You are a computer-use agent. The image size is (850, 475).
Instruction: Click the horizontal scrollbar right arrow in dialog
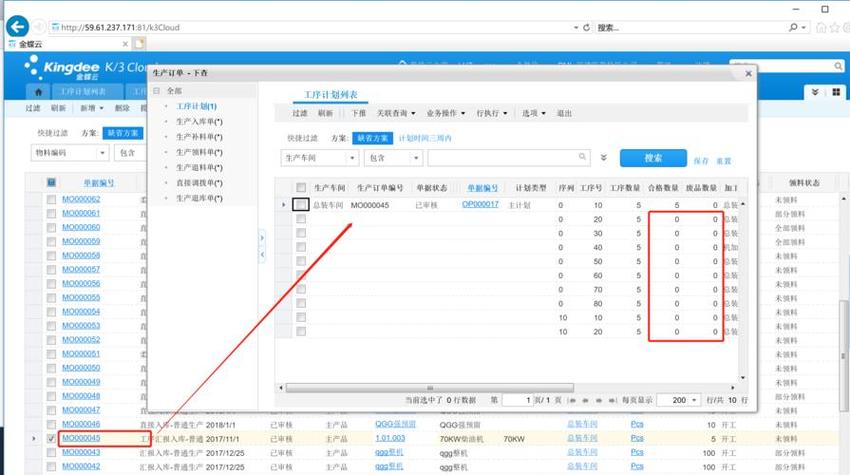(732, 388)
